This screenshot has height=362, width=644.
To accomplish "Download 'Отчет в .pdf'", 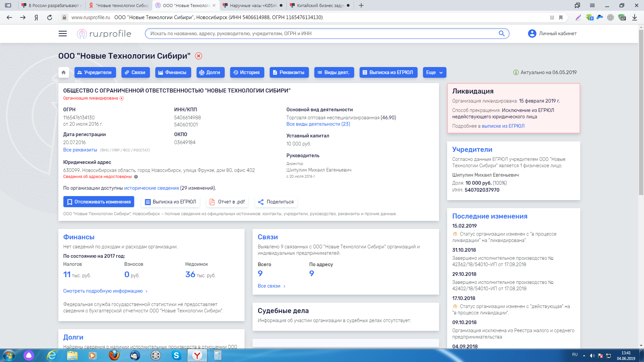I will (x=227, y=202).
